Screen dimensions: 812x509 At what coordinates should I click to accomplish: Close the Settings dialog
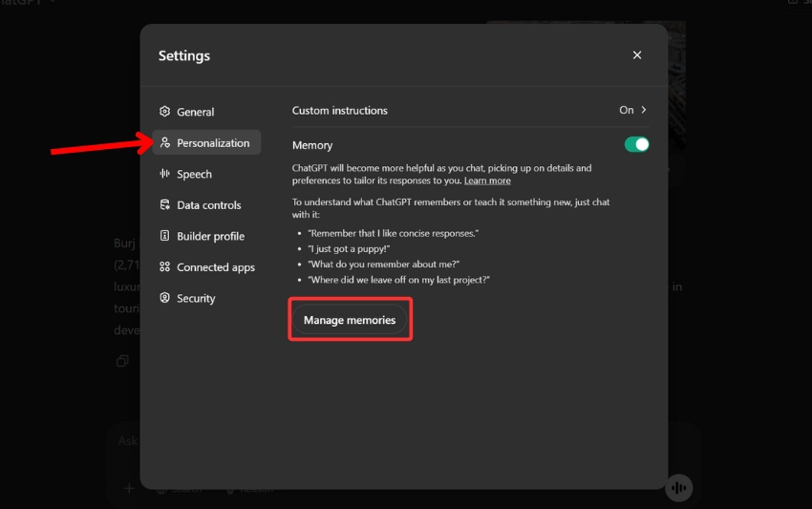tap(637, 54)
